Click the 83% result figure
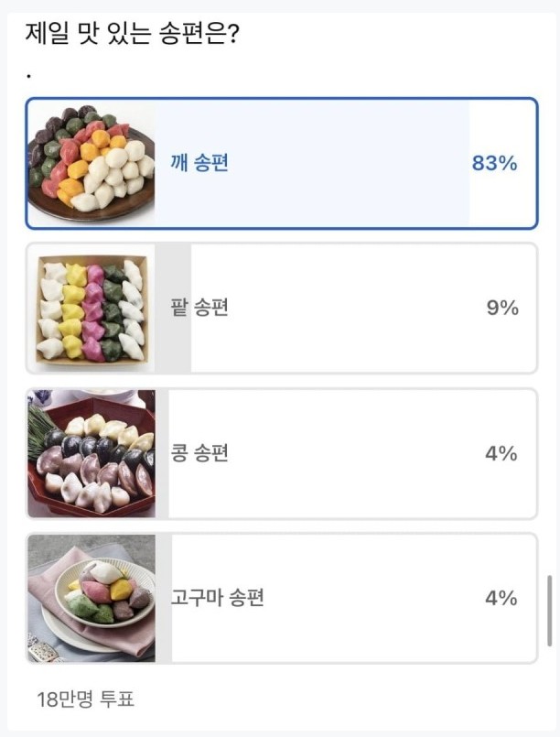Screen dimensions: 560x737 [x=494, y=164]
